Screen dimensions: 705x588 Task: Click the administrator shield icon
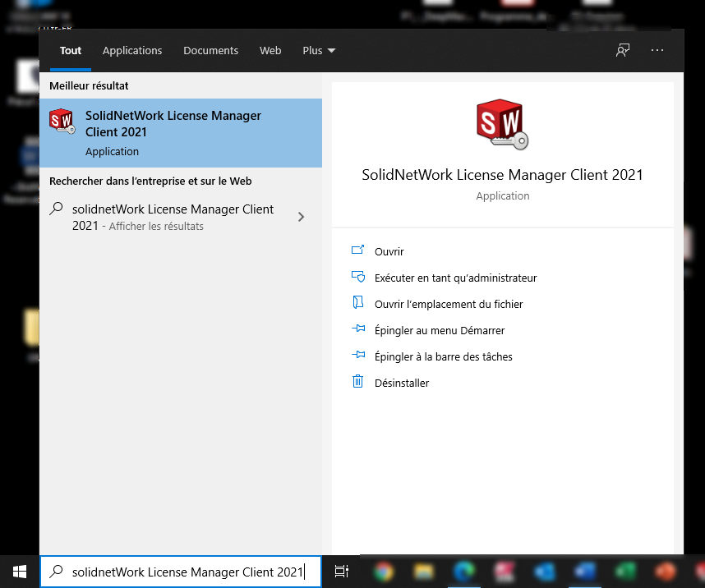point(358,277)
